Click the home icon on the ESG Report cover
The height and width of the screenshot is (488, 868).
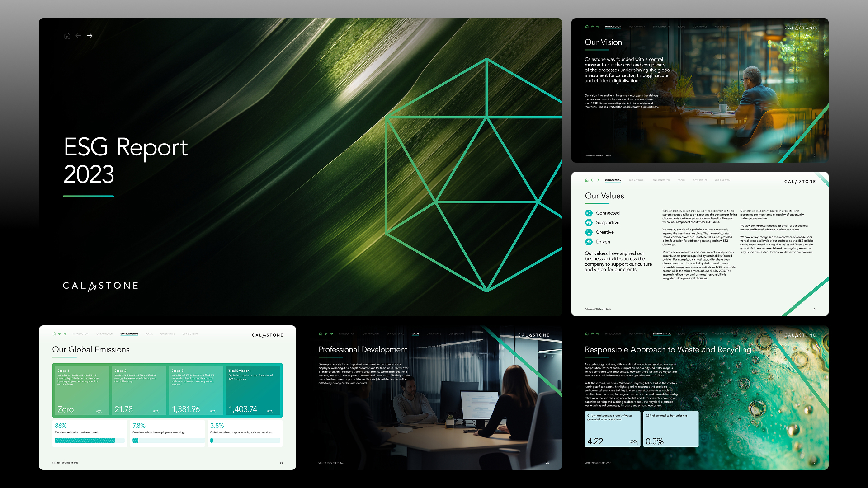click(x=67, y=36)
